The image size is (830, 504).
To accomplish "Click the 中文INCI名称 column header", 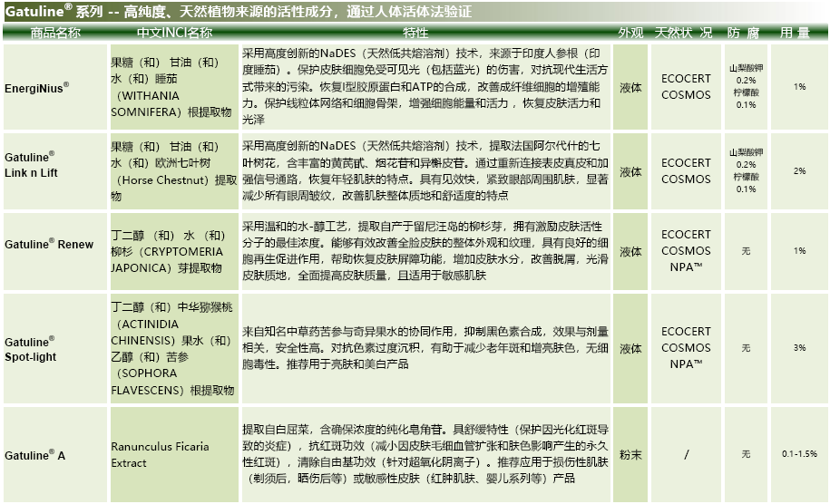I will pos(174,33).
